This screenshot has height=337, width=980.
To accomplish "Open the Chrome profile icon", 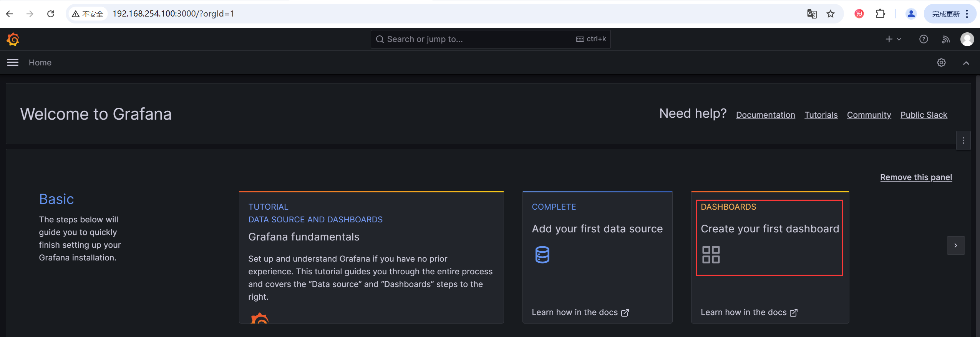I will [x=911, y=14].
